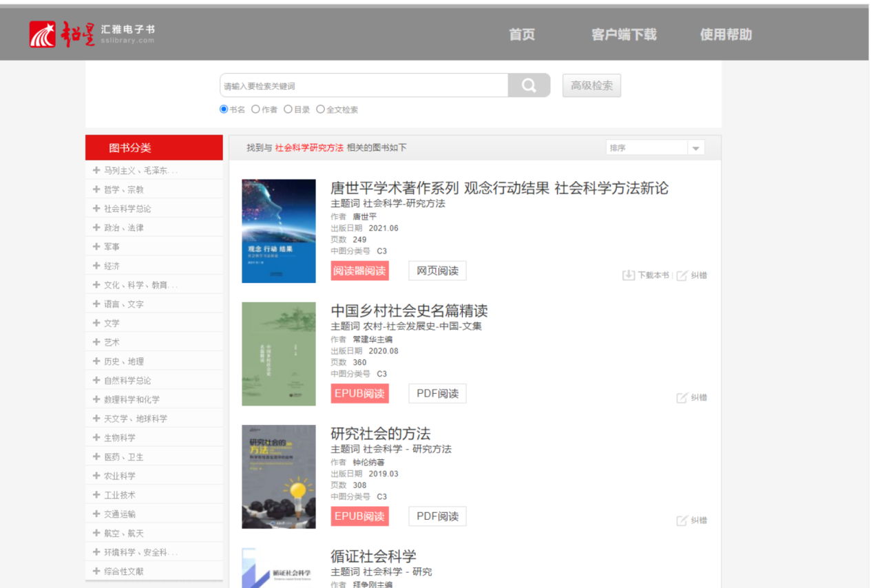This screenshot has width=873, height=588.
Task: Click the 高级检索 button
Action: [591, 85]
